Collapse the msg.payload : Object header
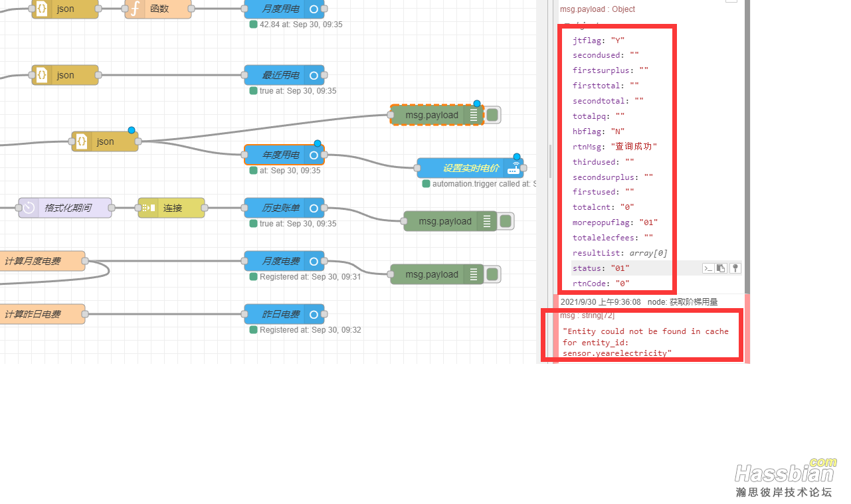Viewport: 851px width, 504px height. pos(597,9)
